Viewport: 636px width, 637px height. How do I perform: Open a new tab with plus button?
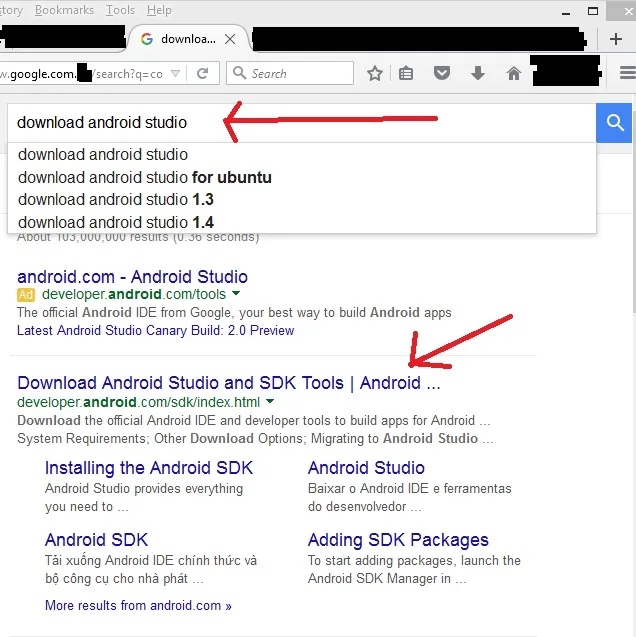[616, 39]
